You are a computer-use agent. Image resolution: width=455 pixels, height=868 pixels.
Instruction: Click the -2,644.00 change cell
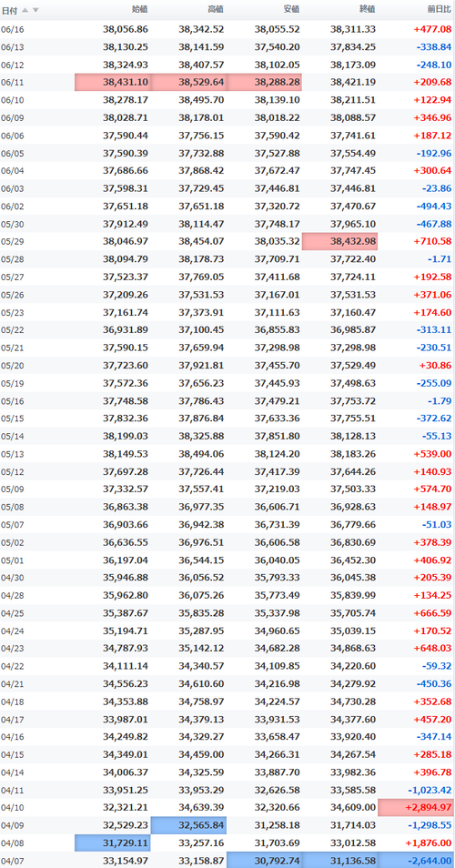click(x=416, y=860)
